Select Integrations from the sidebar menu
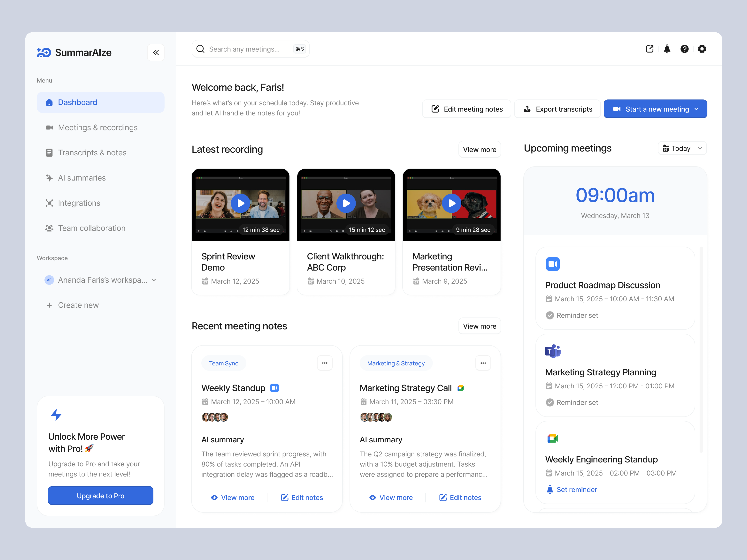This screenshot has width=747, height=560. click(79, 203)
